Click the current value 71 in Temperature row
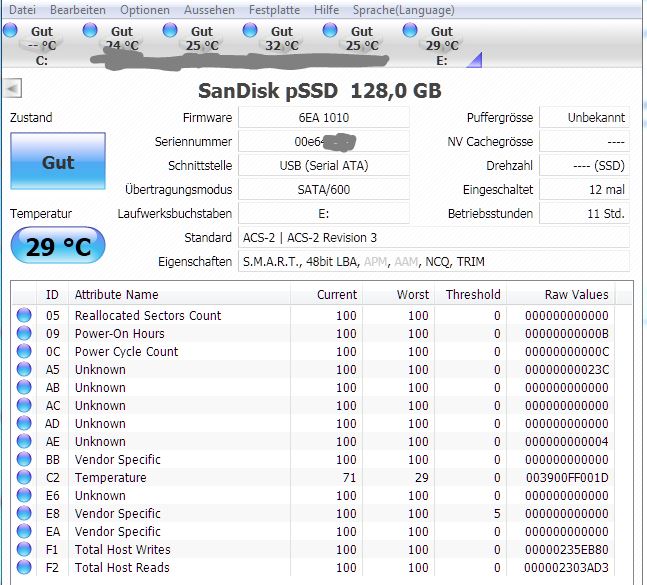The image size is (647, 585). [349, 478]
